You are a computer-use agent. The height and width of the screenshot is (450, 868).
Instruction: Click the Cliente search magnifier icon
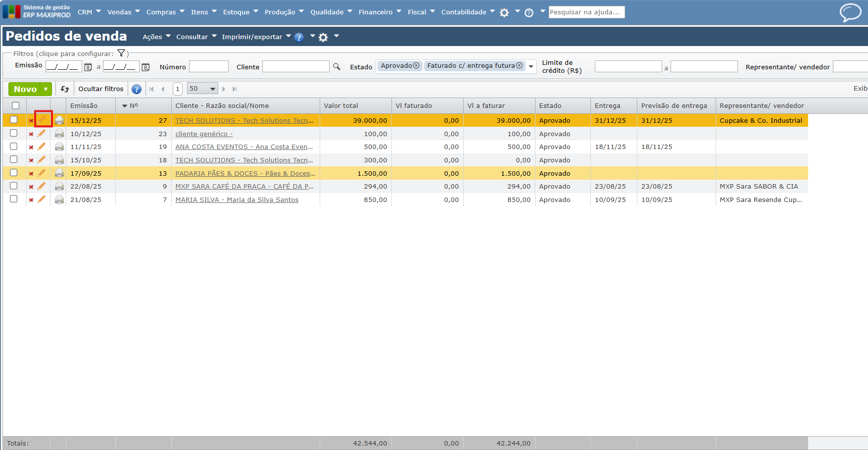[337, 66]
